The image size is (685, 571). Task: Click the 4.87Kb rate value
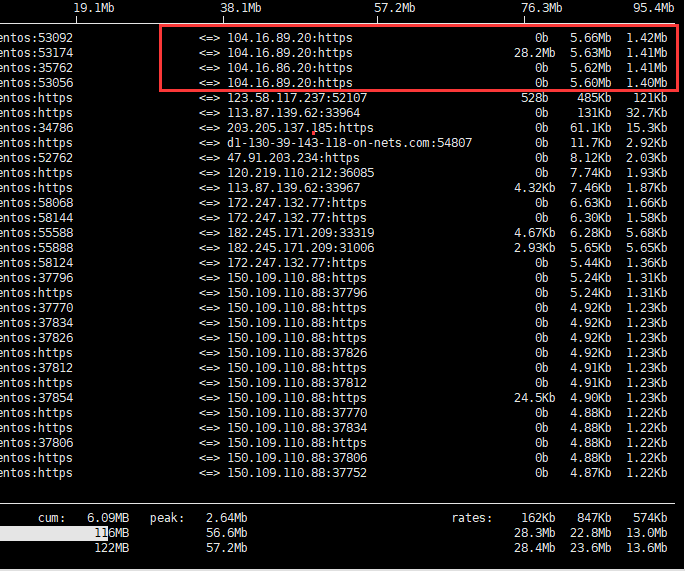(590, 473)
